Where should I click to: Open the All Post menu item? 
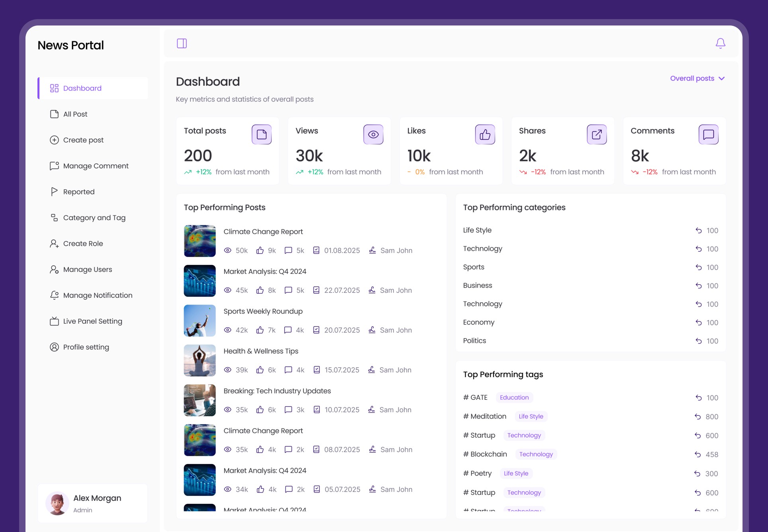(75, 114)
